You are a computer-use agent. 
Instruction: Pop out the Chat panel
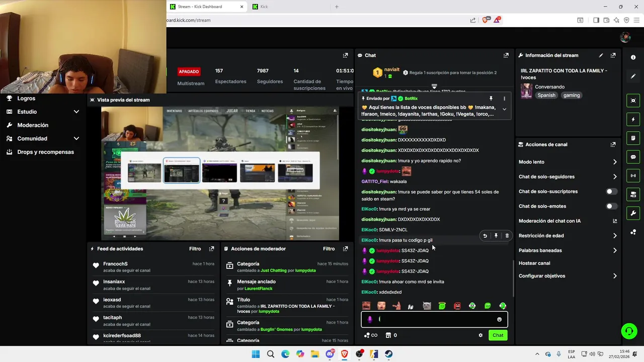pyautogui.click(x=506, y=55)
